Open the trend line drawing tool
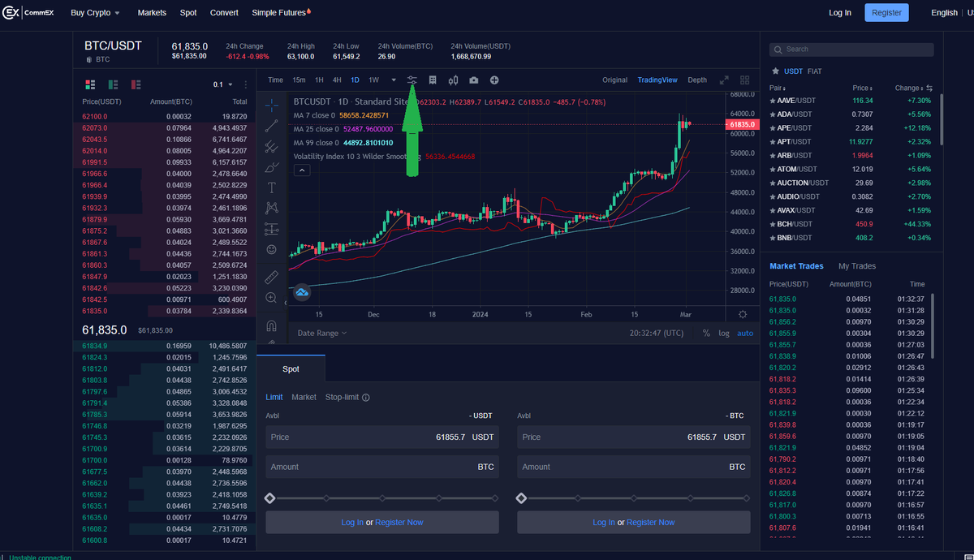The image size is (974, 560). (x=271, y=124)
